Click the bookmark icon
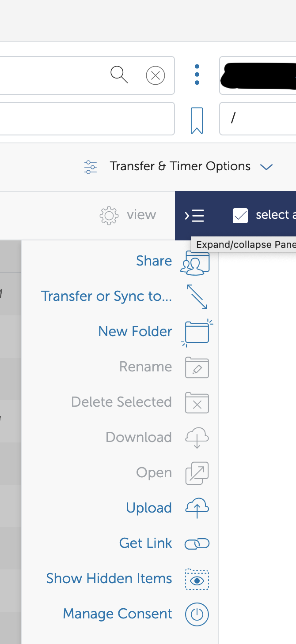This screenshot has width=296, height=644. pos(197,120)
